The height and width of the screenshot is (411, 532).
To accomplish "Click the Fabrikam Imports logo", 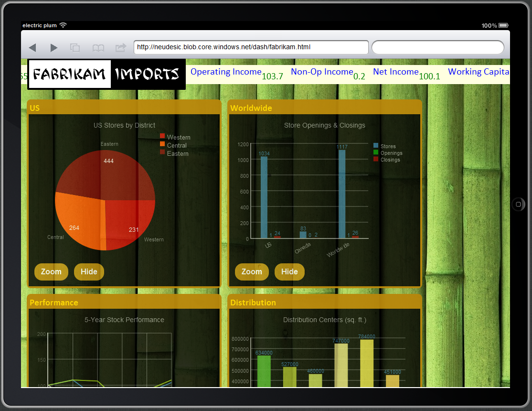I will (106, 74).
